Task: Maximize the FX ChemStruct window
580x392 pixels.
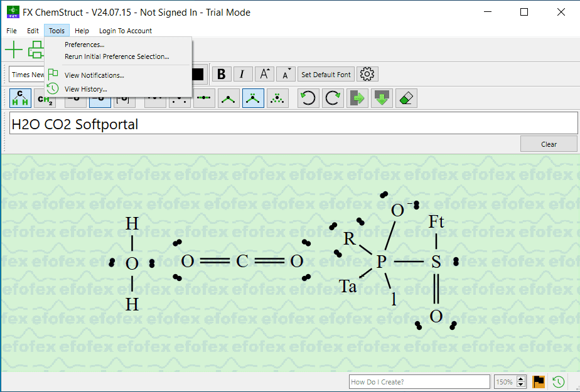Action: [x=524, y=12]
